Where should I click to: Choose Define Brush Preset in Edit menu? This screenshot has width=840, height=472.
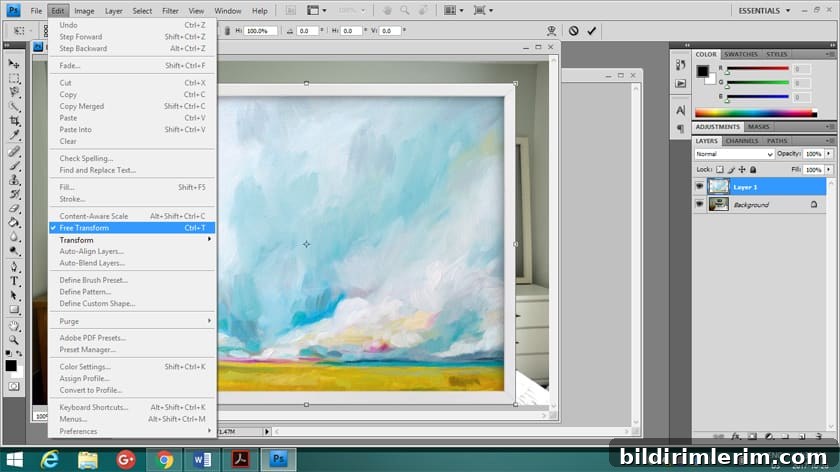click(132, 280)
